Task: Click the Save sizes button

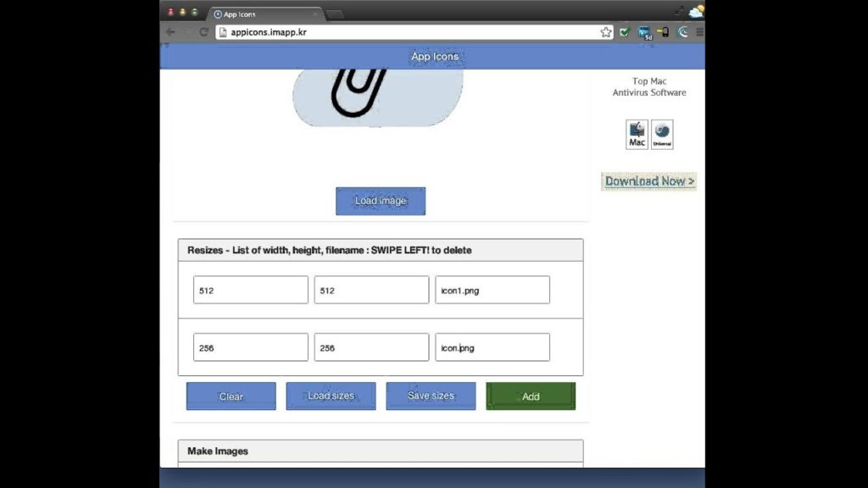Action: [431, 396]
